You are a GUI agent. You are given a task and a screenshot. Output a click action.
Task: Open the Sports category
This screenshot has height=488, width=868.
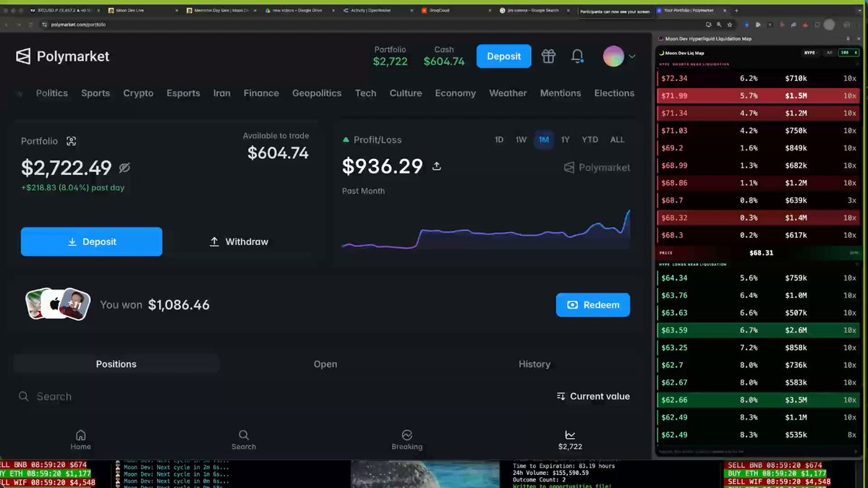pyautogui.click(x=95, y=93)
